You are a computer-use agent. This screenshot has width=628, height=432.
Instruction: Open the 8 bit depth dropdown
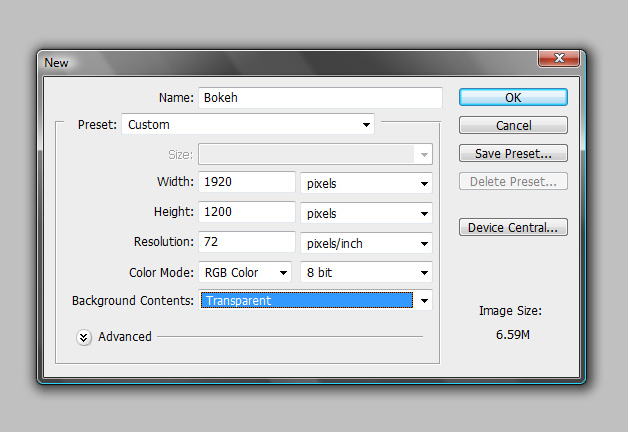click(x=366, y=273)
